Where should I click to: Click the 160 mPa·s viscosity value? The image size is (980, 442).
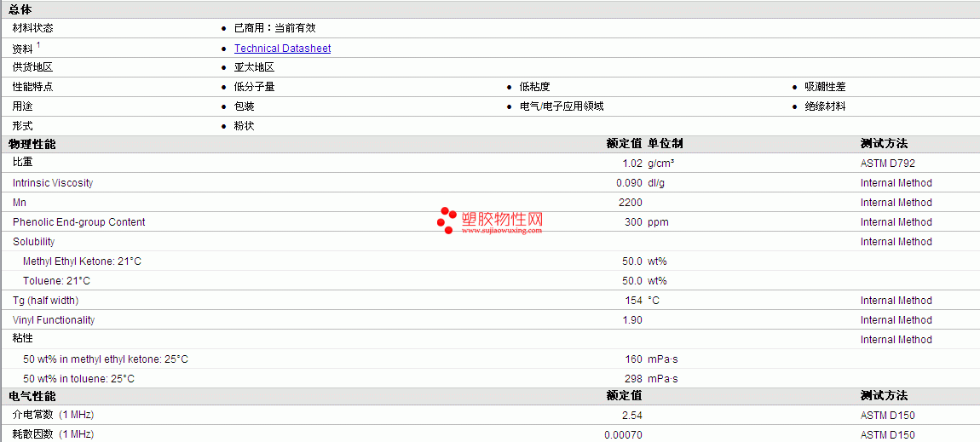click(x=650, y=359)
